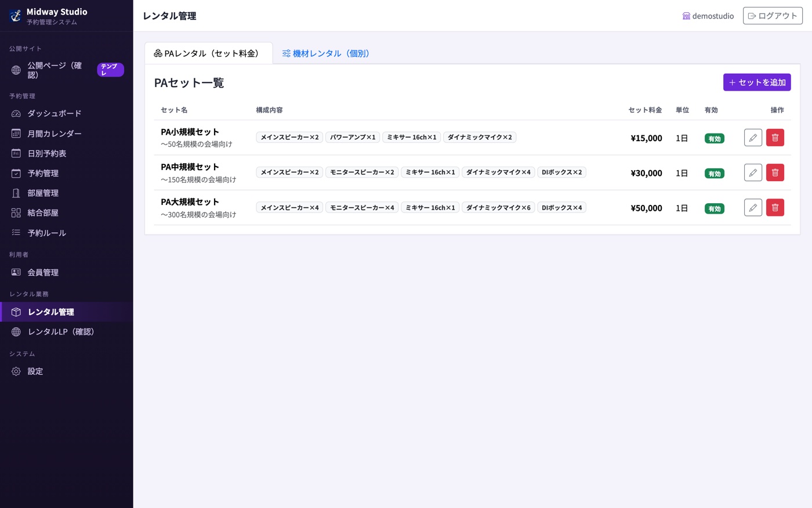
Task: Open ダッシュボード from the sidebar
Action: coord(67,114)
